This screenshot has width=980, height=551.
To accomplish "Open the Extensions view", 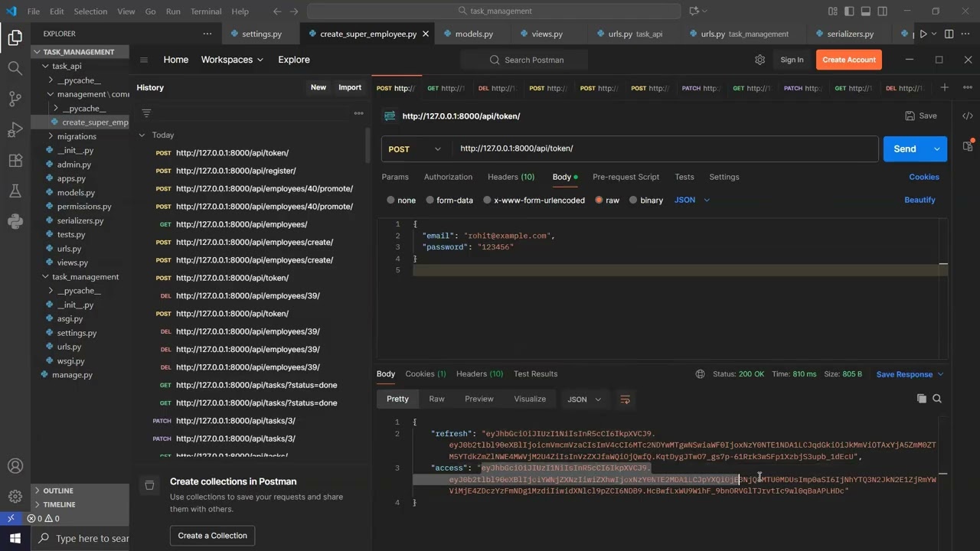I will (15, 161).
